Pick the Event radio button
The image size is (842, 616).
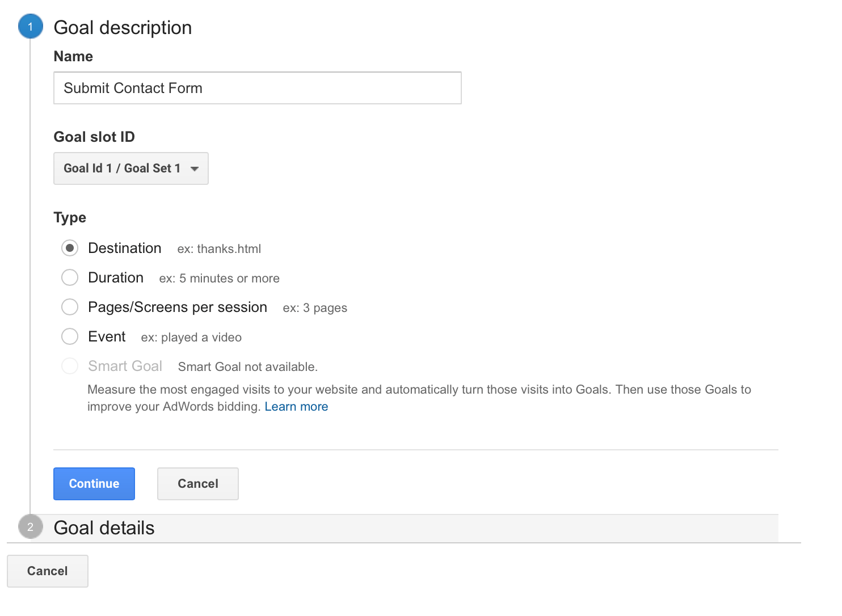coord(70,336)
